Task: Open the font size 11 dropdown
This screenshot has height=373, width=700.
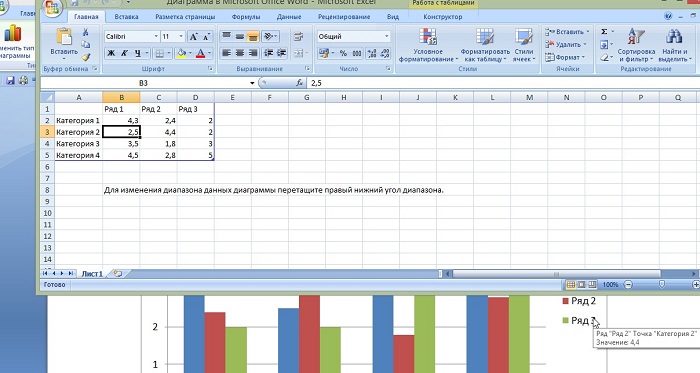Action: pos(181,37)
